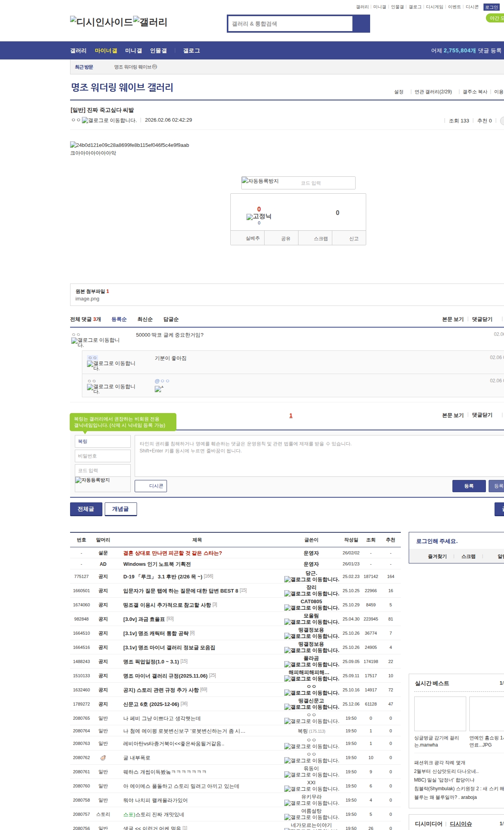This screenshot has height=830, width=504.
Task: Open the 연관 갤러리(2/29) list
Action: (433, 92)
